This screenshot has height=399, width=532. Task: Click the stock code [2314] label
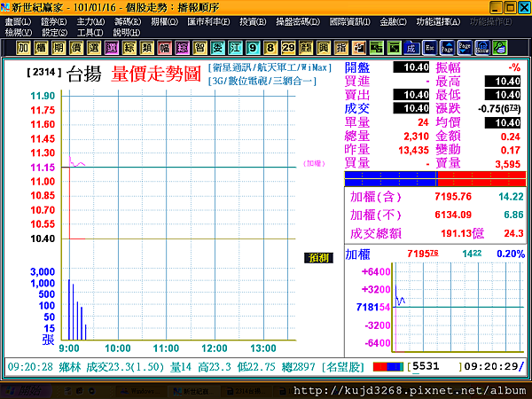click(44, 72)
